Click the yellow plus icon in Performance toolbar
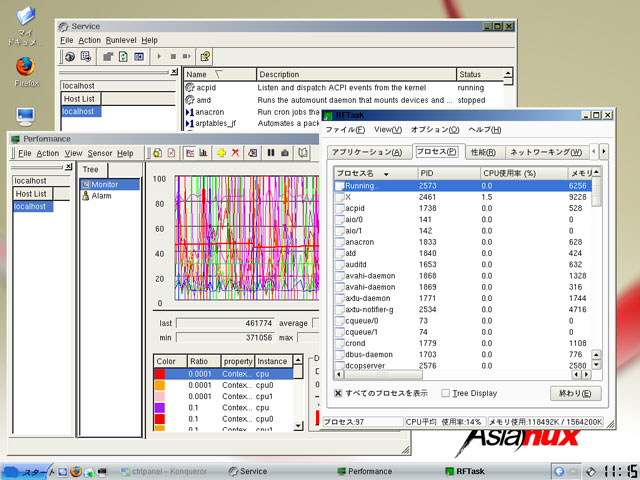Screen dimensions: 640x480 (220, 153)
